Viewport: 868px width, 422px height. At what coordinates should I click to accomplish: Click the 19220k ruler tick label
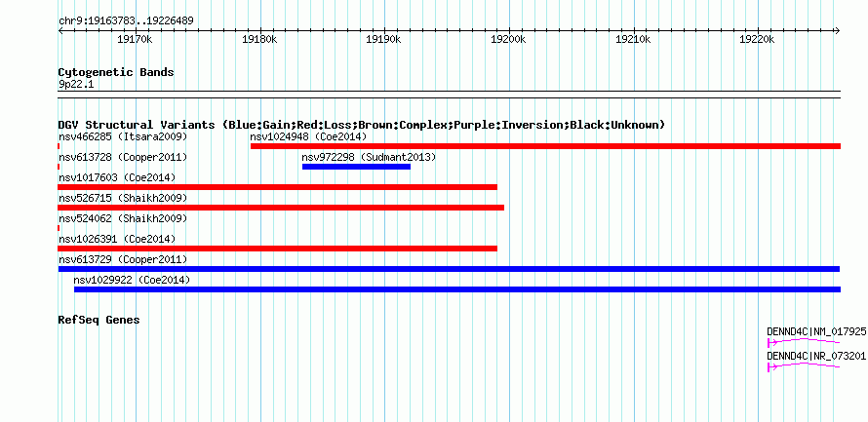pyautogui.click(x=757, y=40)
